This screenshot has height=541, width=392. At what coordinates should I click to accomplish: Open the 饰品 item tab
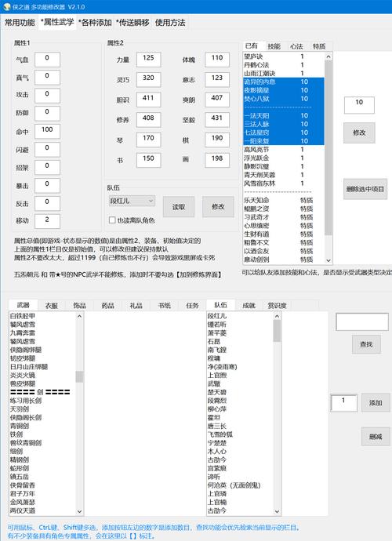click(79, 305)
